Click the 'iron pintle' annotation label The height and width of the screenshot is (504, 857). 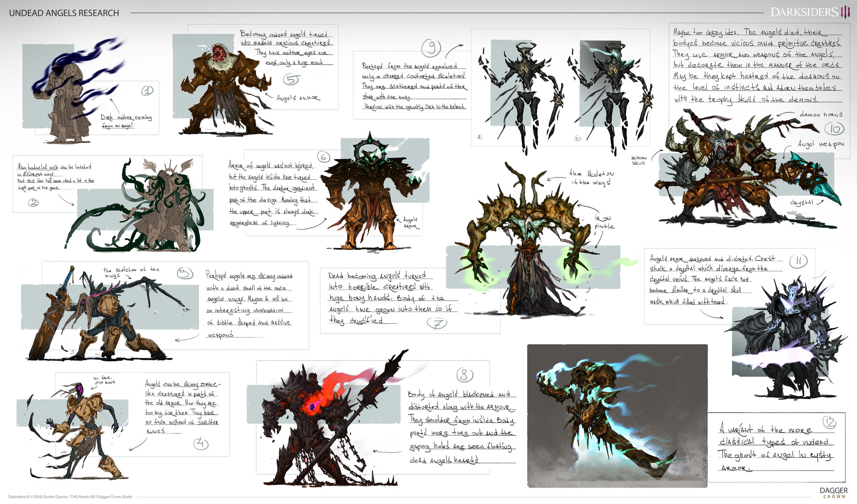tap(604, 222)
